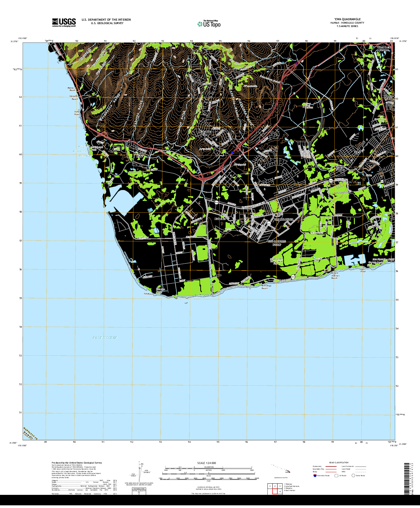420x508 pixels.
Task: Click the 'EWA QUADRANGLE' title
Action: tap(347, 19)
